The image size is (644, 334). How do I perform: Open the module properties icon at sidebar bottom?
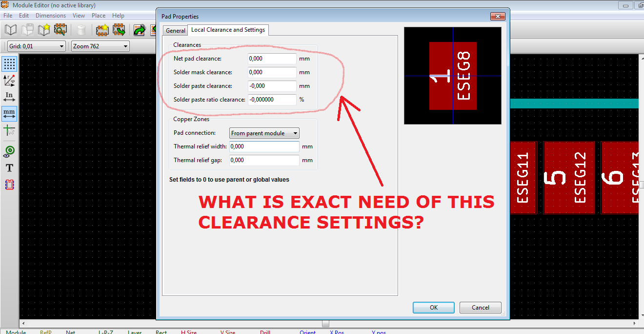[9, 185]
